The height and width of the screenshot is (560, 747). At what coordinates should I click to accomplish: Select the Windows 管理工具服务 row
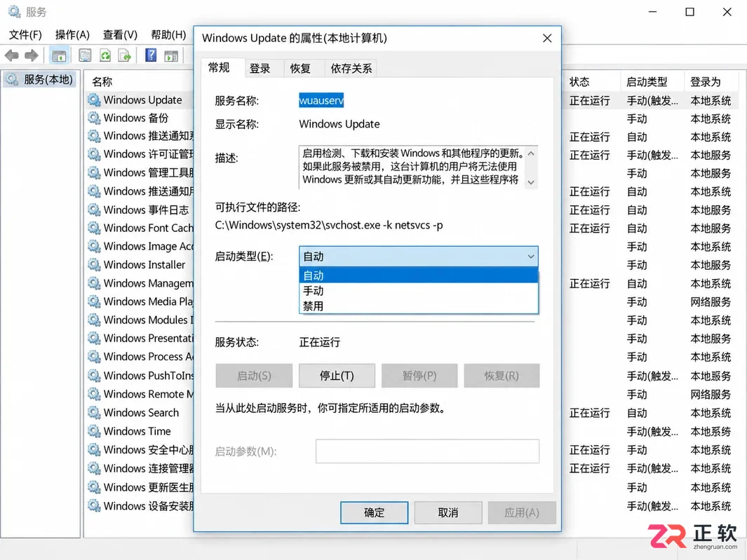[x=140, y=173]
